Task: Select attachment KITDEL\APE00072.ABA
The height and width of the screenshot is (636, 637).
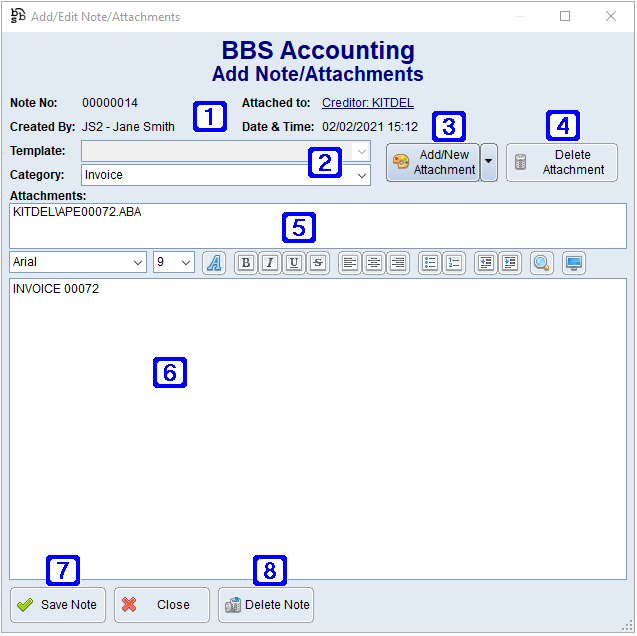Action: pyautogui.click(x=77, y=212)
